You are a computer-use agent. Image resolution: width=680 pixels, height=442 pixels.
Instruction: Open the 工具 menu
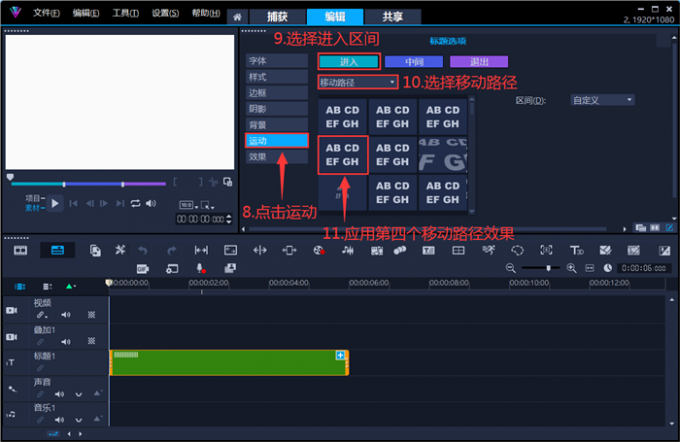(x=126, y=13)
